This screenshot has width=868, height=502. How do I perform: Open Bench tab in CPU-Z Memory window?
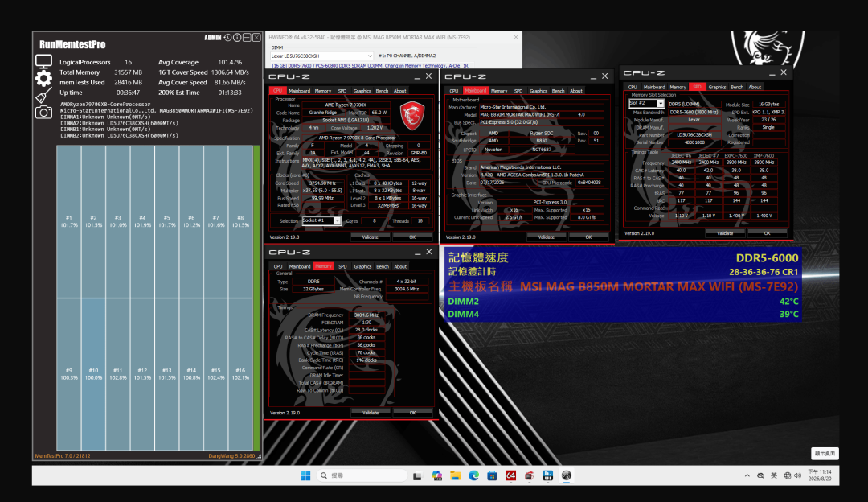point(383,266)
